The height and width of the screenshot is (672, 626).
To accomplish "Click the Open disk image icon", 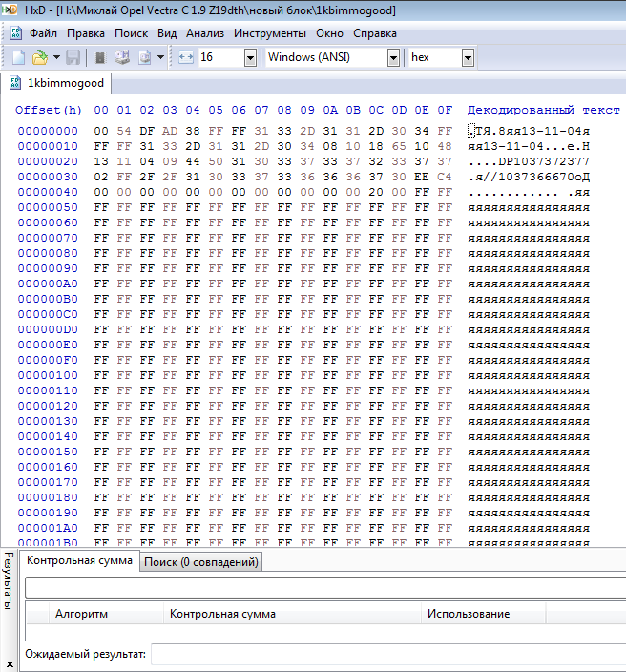I will [x=144, y=57].
